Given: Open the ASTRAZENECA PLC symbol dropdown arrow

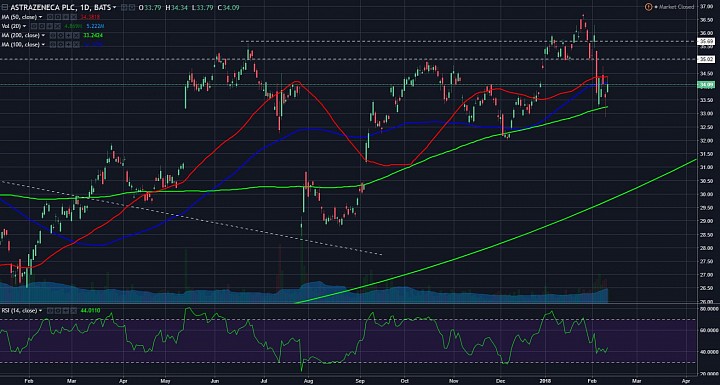Looking at the screenshot, I should click(114, 7).
